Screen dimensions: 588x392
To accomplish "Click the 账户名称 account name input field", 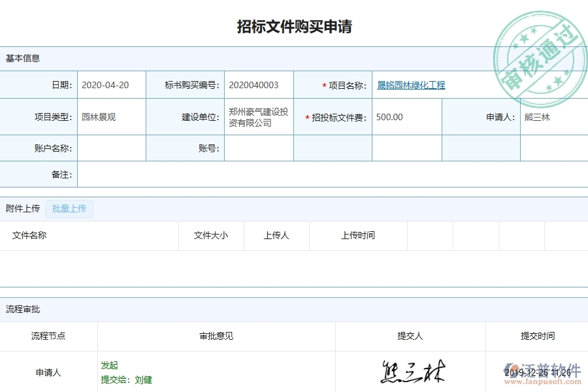I will [x=111, y=148].
